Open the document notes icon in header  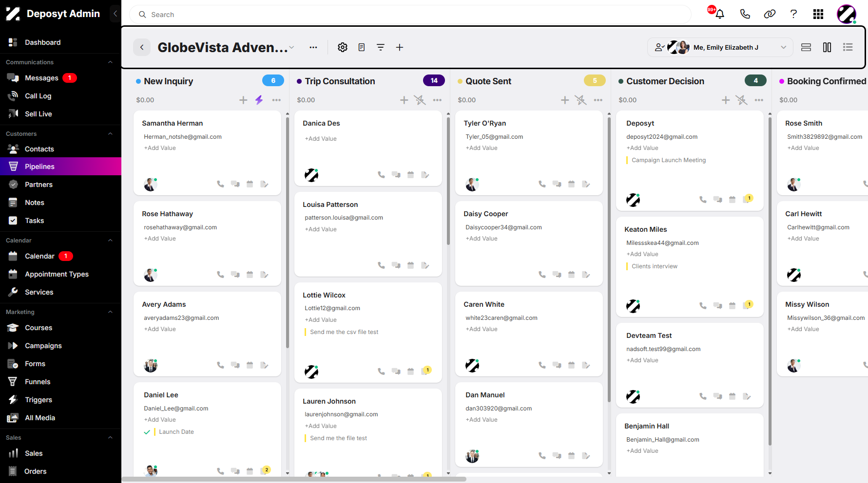click(362, 47)
